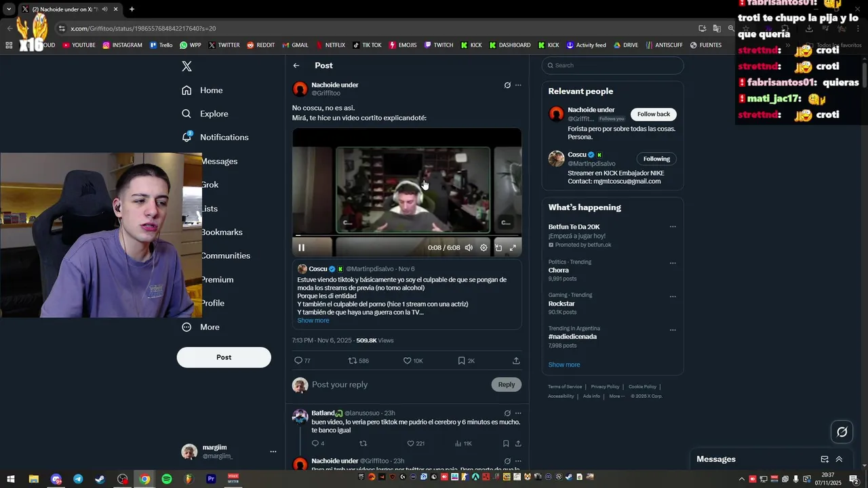The width and height of the screenshot is (868, 488).
Task: Click the Home house icon
Action: click(186, 90)
